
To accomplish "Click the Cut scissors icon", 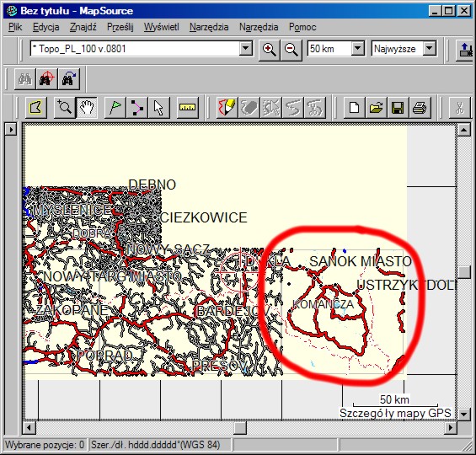I will click(460, 107).
